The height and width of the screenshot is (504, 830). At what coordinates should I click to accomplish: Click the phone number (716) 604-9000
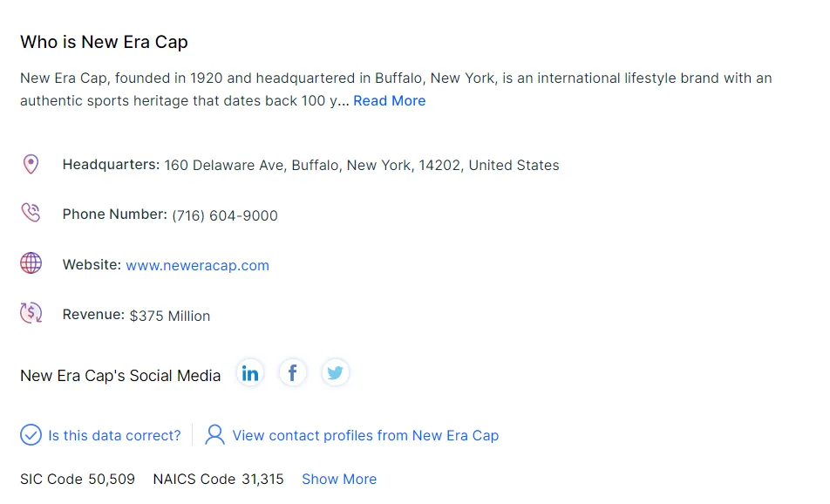225,216
